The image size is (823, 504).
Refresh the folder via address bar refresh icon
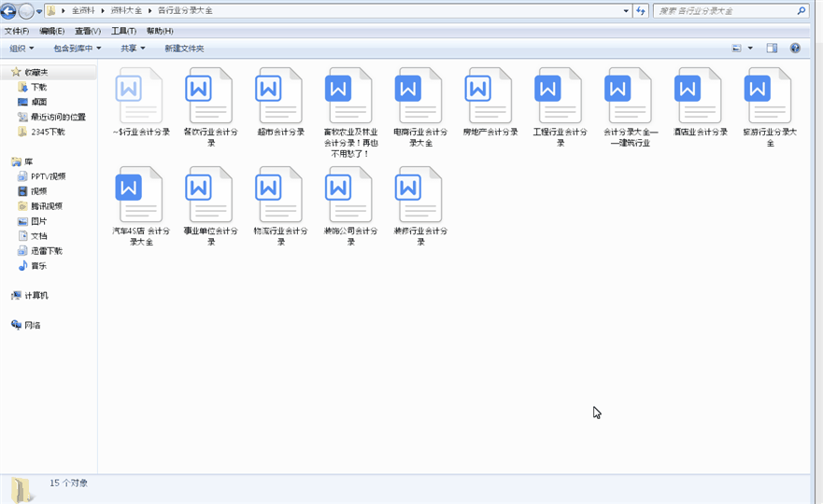(x=640, y=10)
